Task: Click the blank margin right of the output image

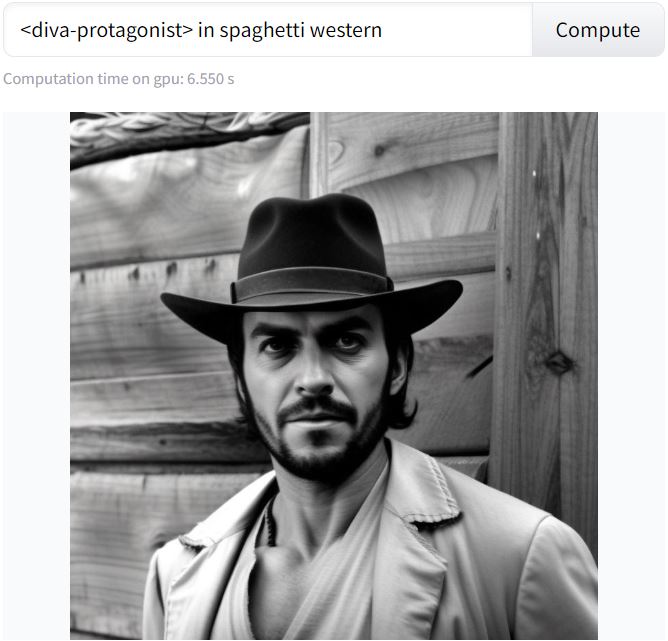Action: point(631,376)
